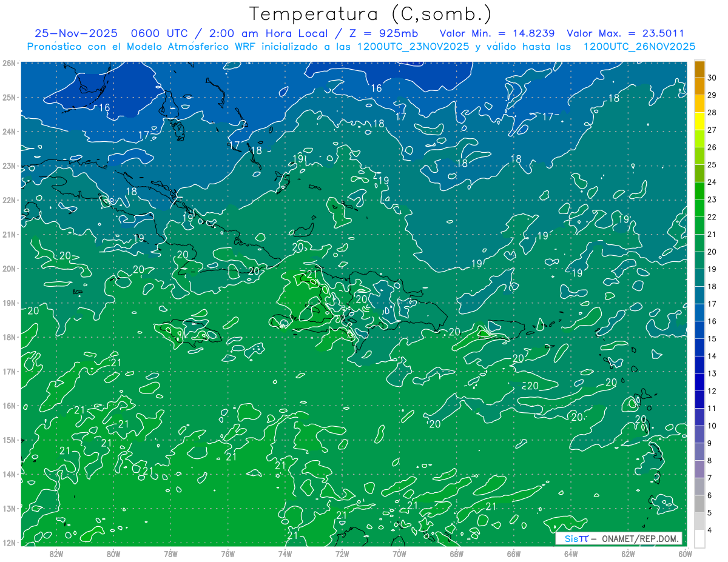Image resolution: width=728 pixels, height=562 pixels.
Task: Click the "13N" latitude axis label
Action: point(8,508)
